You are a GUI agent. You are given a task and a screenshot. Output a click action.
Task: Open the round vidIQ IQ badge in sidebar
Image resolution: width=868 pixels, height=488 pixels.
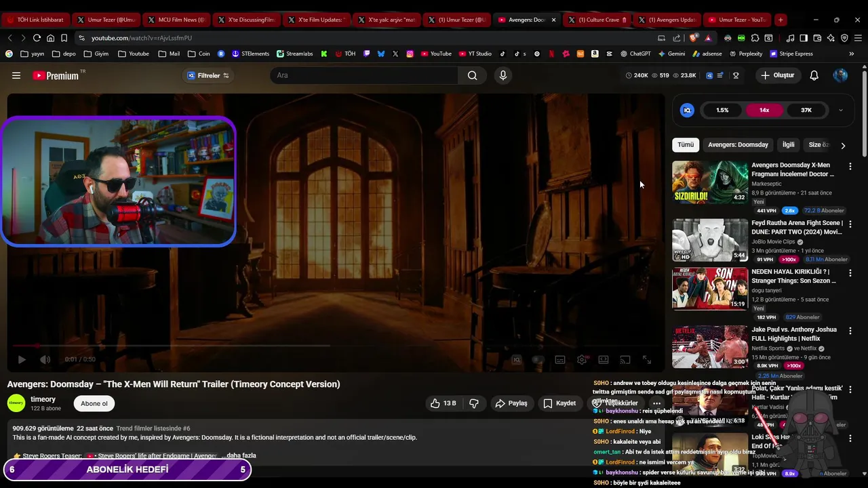(x=687, y=110)
